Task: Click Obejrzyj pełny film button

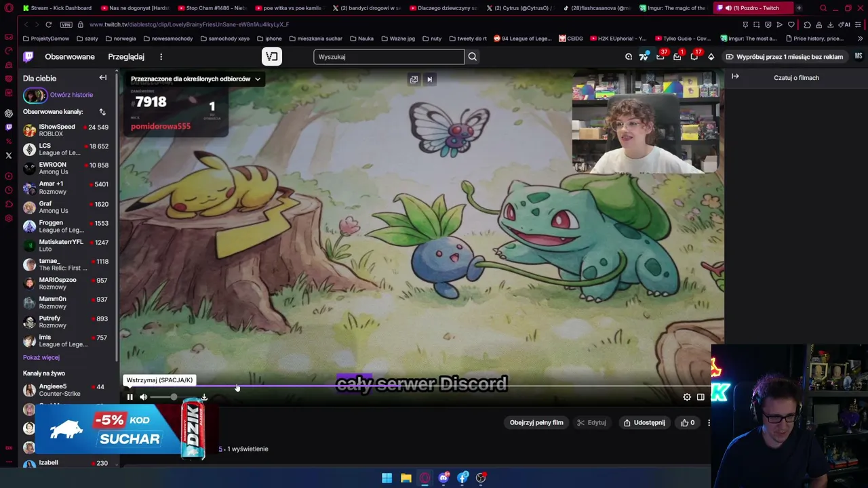Action: [536, 423]
